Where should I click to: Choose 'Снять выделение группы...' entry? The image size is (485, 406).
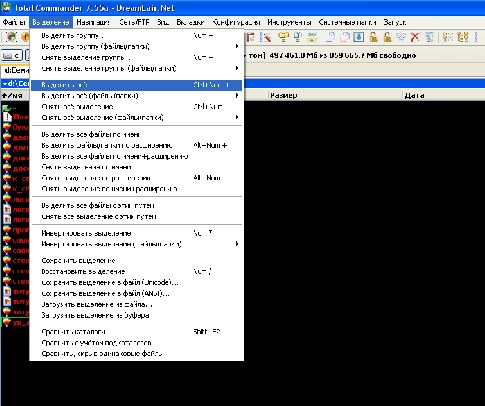point(137,57)
